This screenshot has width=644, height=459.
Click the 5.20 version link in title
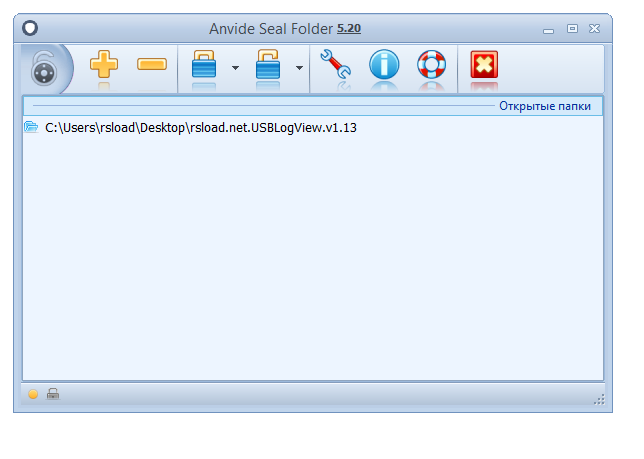tap(349, 28)
